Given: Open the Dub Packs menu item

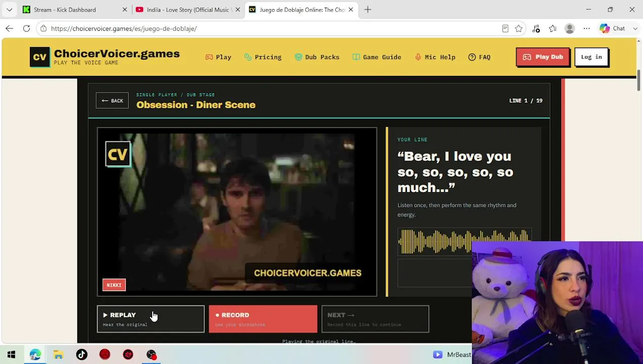Looking at the screenshot, I should 317,57.
